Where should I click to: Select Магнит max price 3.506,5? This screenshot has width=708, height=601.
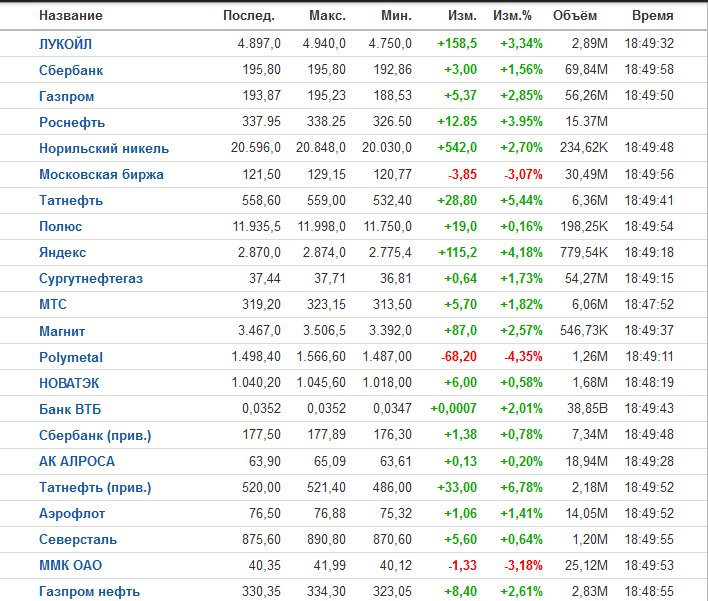tap(324, 330)
